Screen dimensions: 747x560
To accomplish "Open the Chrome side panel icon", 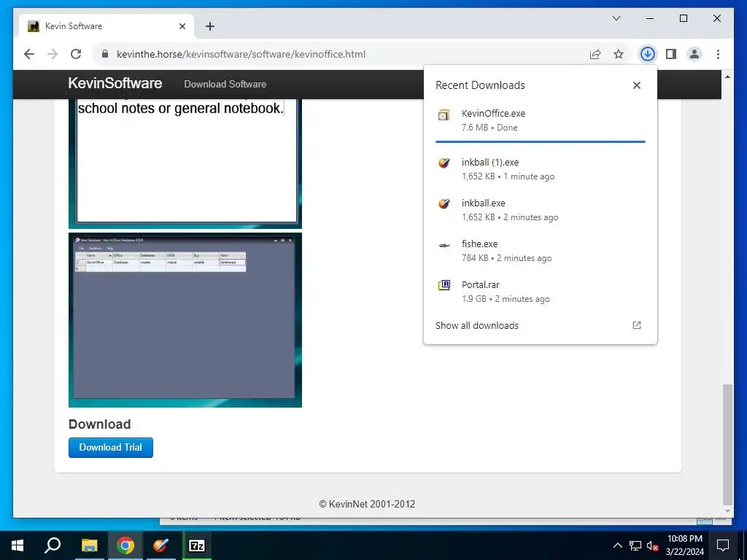I will (671, 54).
